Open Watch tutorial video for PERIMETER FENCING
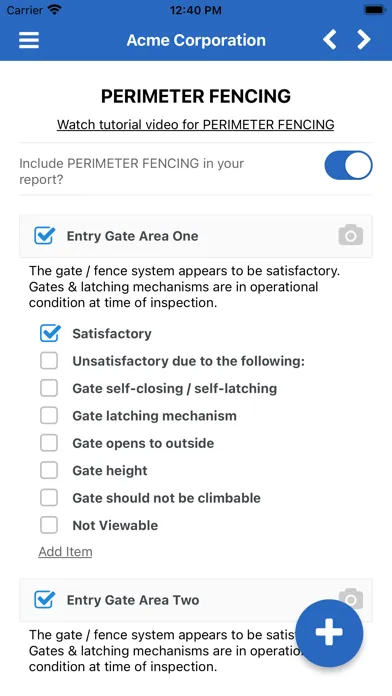The height and width of the screenshot is (696, 392). click(x=196, y=125)
